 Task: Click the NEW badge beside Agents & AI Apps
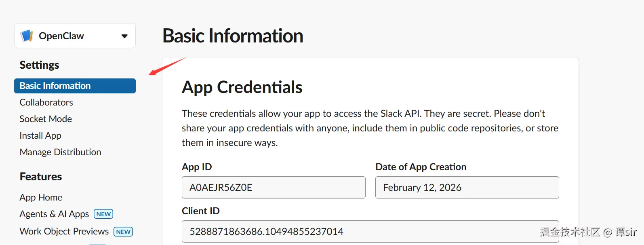[103, 214]
